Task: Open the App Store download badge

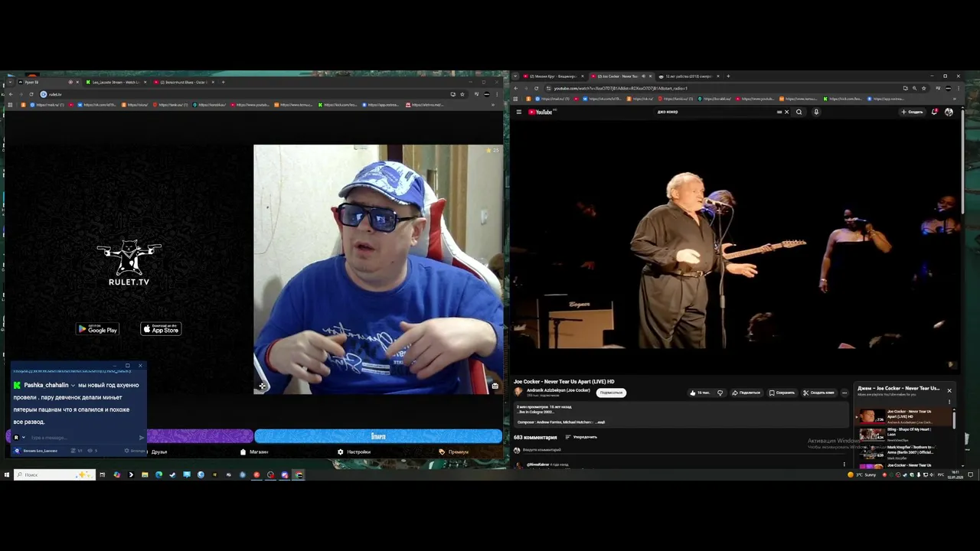Action: [x=161, y=329]
